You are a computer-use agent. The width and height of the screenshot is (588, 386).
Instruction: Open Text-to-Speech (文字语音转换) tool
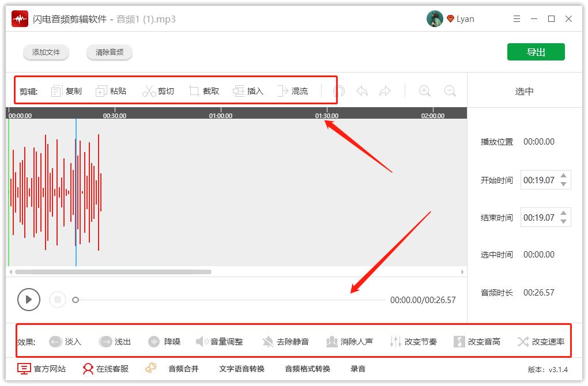242,369
